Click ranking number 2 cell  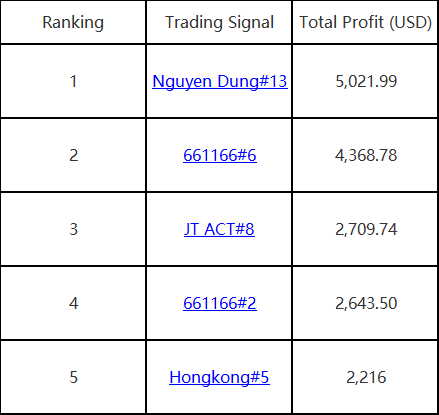coord(73,155)
